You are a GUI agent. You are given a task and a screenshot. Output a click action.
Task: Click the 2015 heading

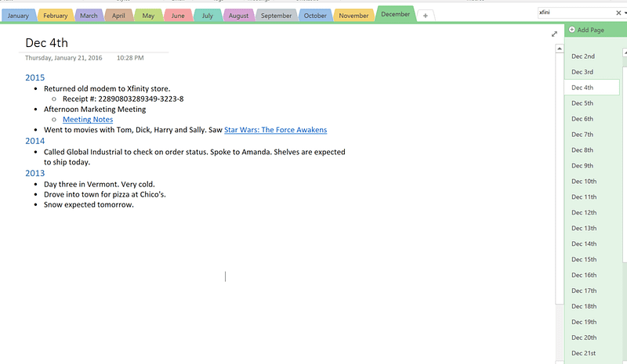[x=34, y=77]
